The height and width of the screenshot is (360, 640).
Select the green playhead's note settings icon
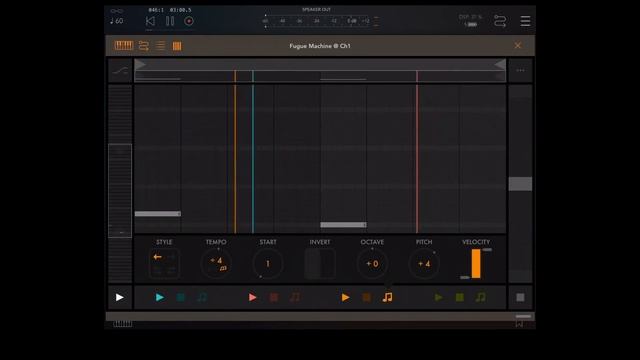(x=481, y=297)
